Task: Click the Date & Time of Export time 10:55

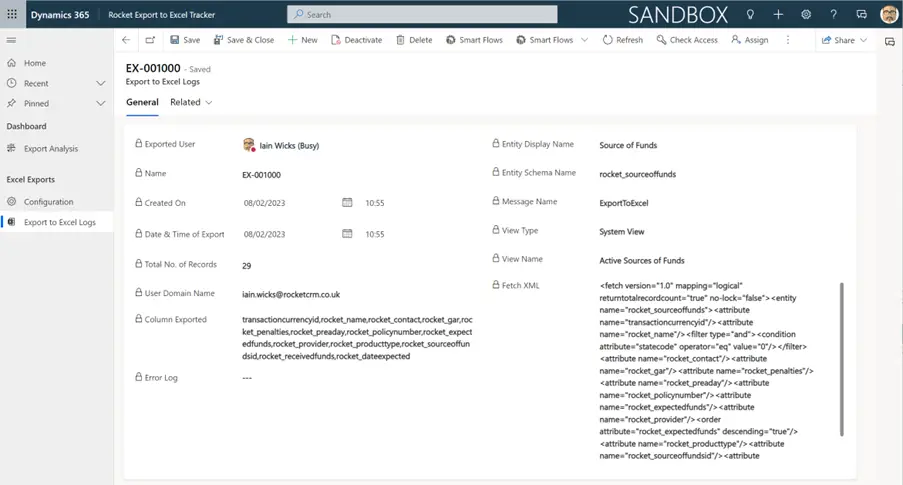Action: (374, 234)
